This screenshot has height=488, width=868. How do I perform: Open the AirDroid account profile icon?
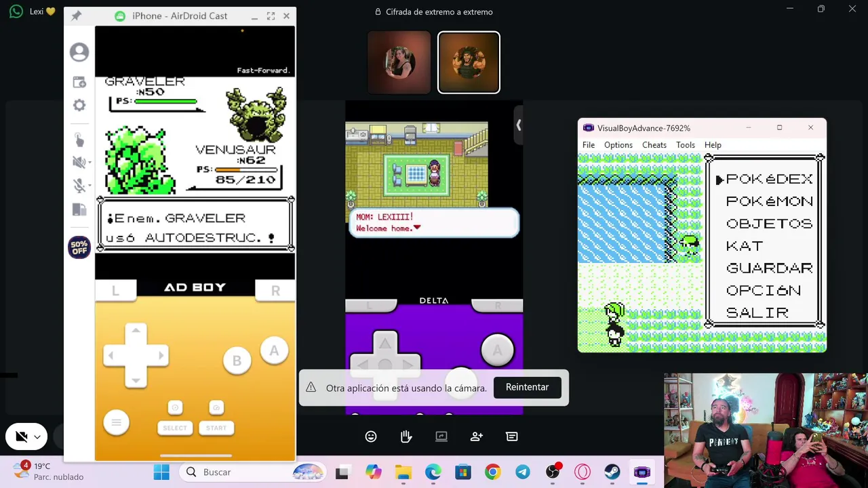[x=79, y=52]
